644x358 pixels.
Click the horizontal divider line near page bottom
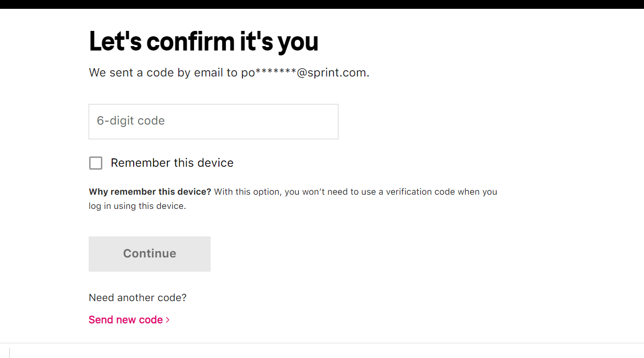(x=322, y=343)
